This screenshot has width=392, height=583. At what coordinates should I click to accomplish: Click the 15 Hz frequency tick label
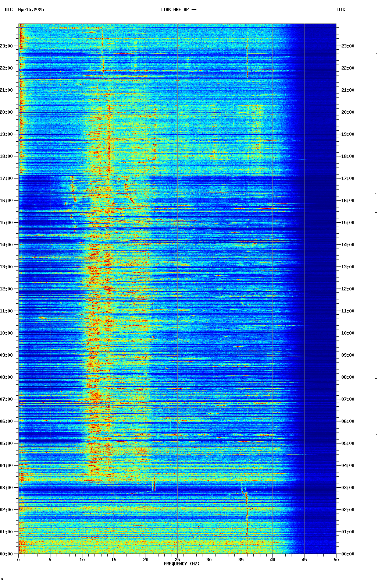coord(114,560)
